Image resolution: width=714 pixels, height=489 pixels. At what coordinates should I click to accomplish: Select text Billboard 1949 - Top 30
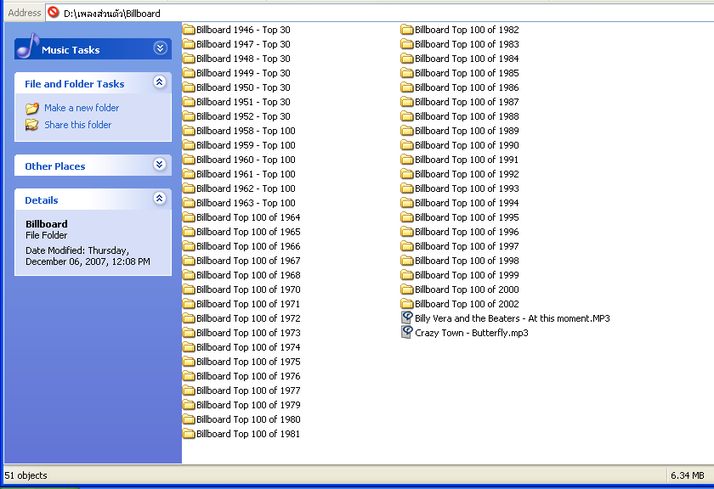[x=243, y=73]
